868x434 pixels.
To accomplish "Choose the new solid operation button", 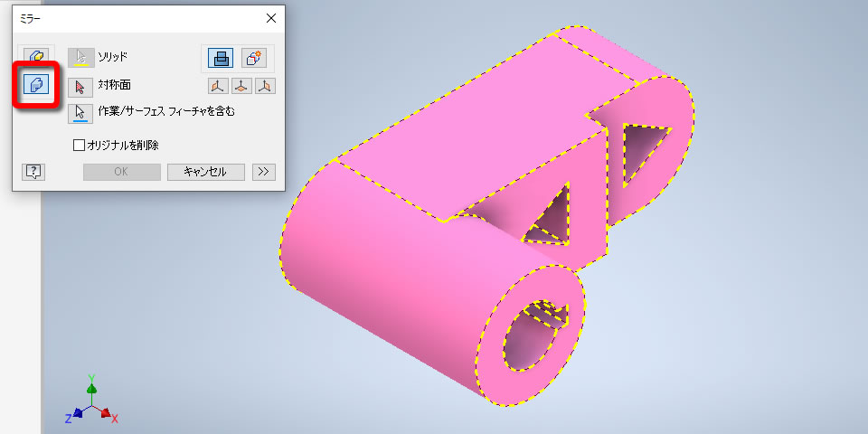I will [254, 58].
